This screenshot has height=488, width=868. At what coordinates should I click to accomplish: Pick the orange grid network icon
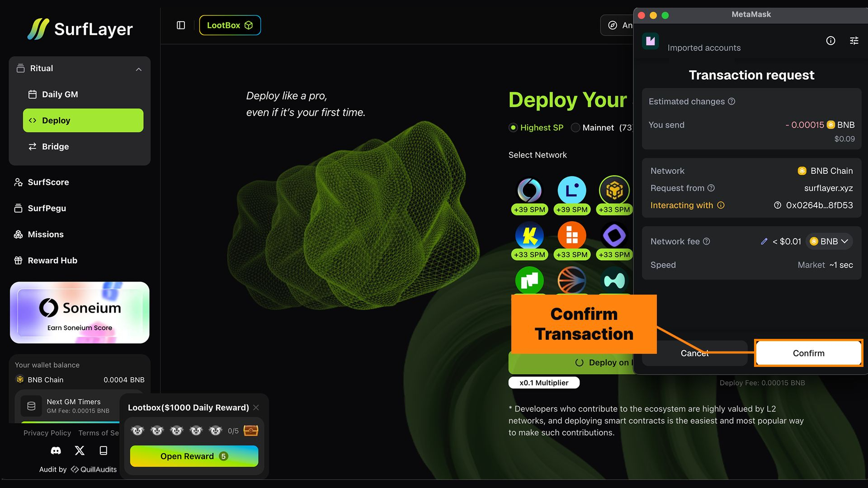coord(571,235)
